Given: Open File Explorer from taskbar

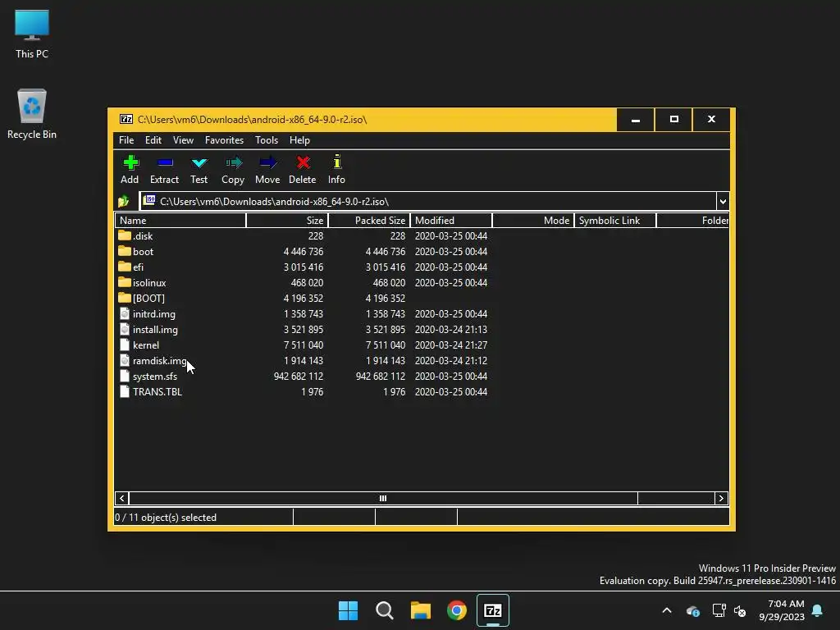Looking at the screenshot, I should tap(421, 610).
